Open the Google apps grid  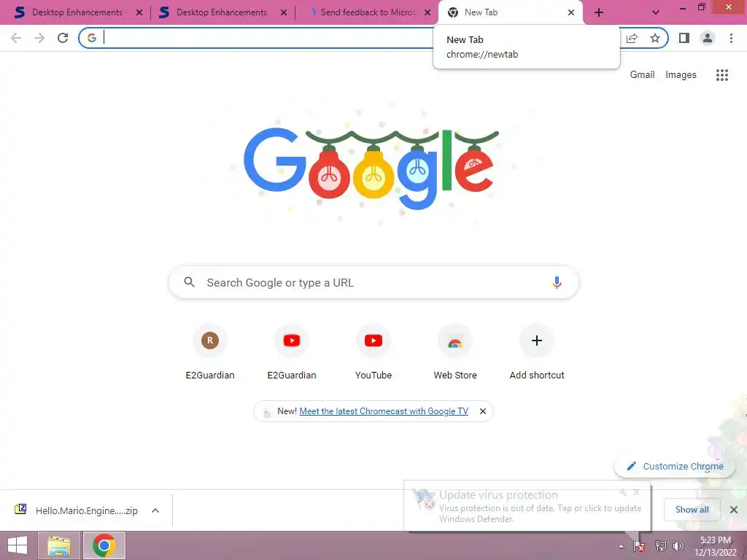[x=722, y=75]
